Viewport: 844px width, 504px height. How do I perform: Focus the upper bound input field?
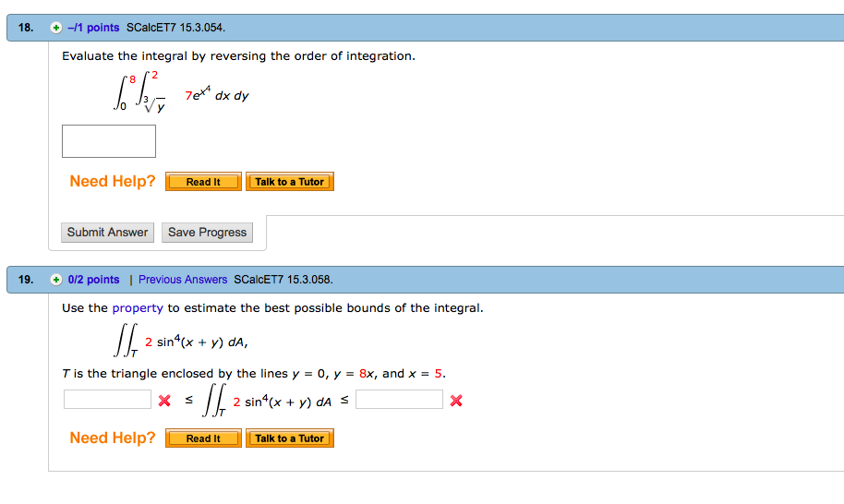[x=399, y=400]
